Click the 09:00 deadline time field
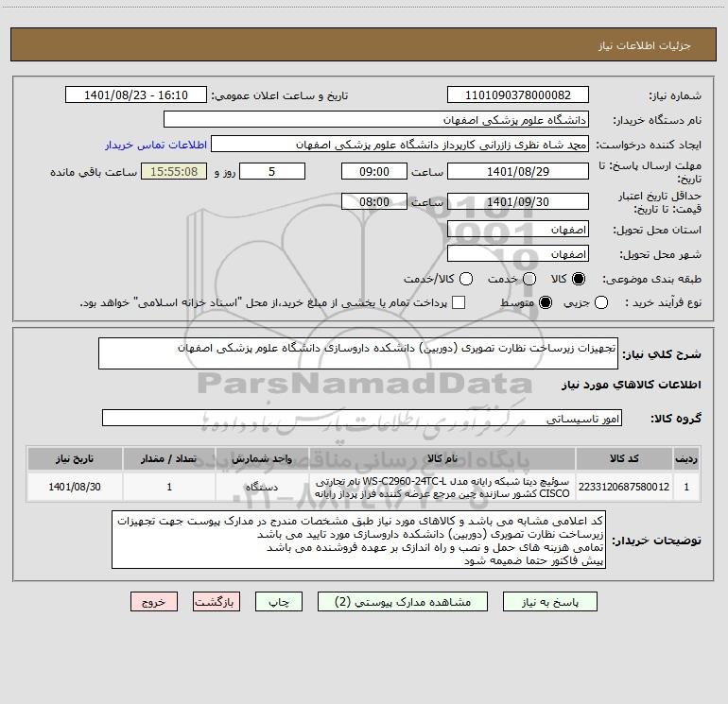728x704 pixels. click(x=374, y=171)
